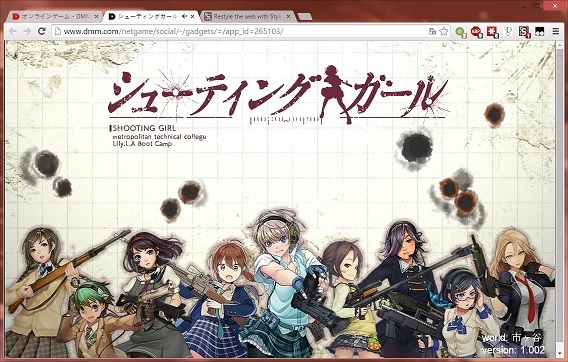Click the translate page icon in address bar
The width and height of the screenshot is (568, 362).
coord(432,32)
